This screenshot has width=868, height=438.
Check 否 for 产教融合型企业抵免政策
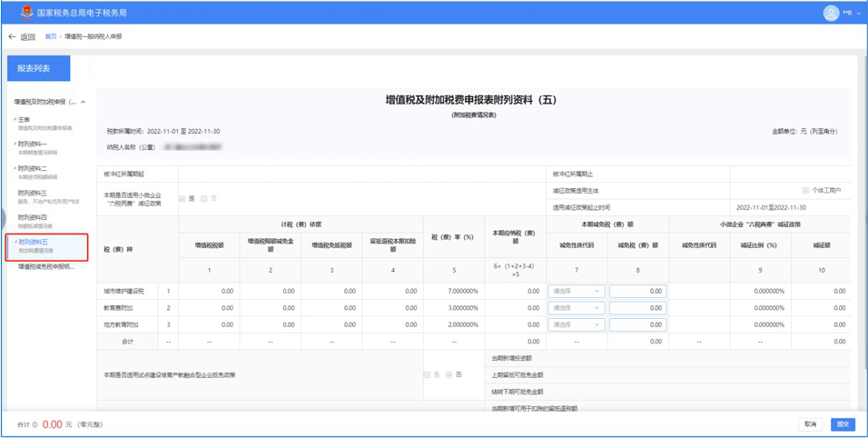pyautogui.click(x=449, y=374)
